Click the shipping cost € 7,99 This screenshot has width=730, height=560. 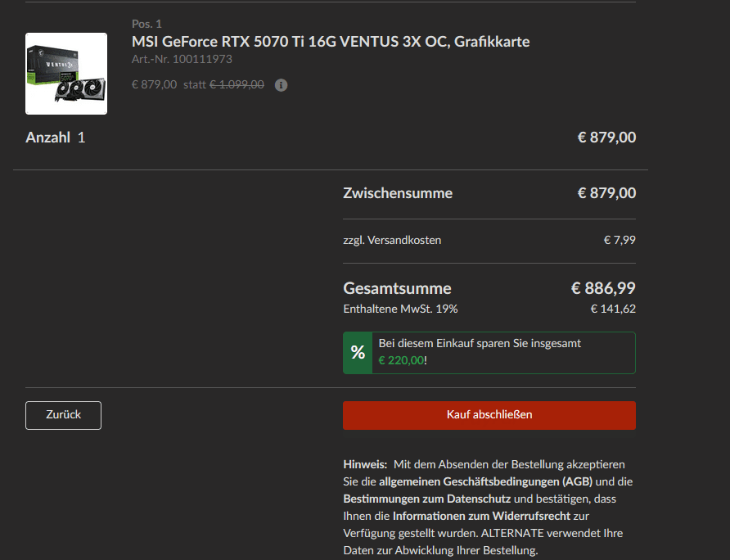click(x=620, y=240)
